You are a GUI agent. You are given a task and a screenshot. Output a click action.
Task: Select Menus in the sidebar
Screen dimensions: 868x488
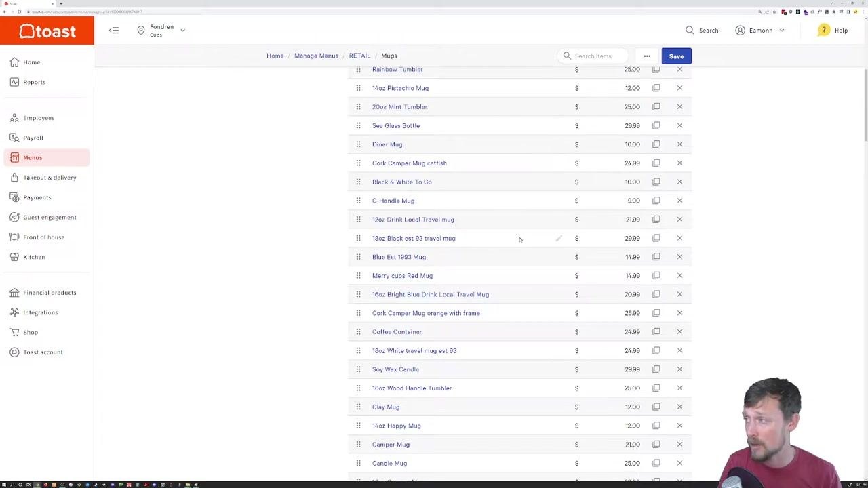coord(47,157)
